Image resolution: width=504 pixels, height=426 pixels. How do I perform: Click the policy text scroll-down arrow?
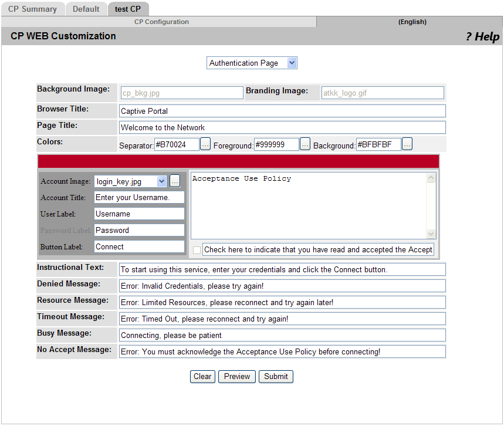[430, 232]
